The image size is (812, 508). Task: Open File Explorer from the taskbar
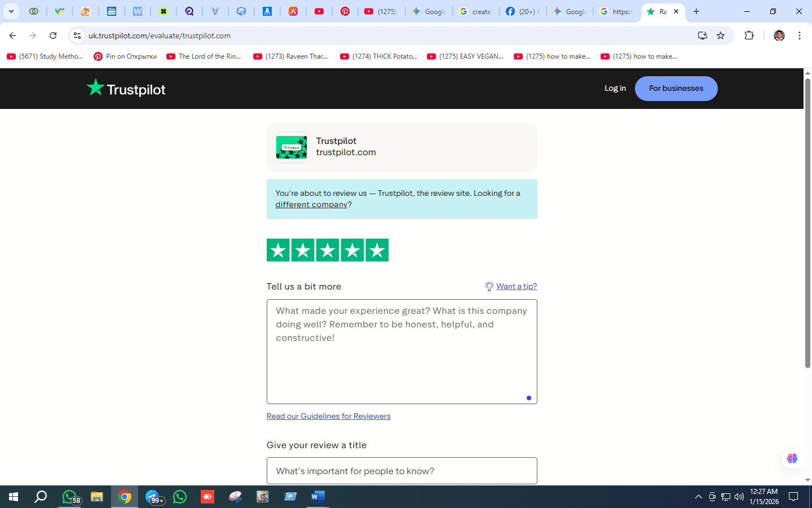click(97, 497)
